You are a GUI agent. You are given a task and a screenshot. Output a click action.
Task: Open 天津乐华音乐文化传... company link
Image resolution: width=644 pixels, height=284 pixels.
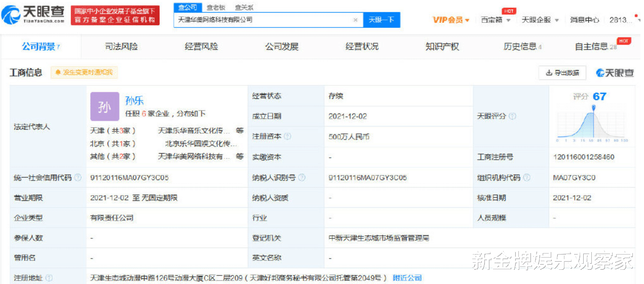point(194,130)
